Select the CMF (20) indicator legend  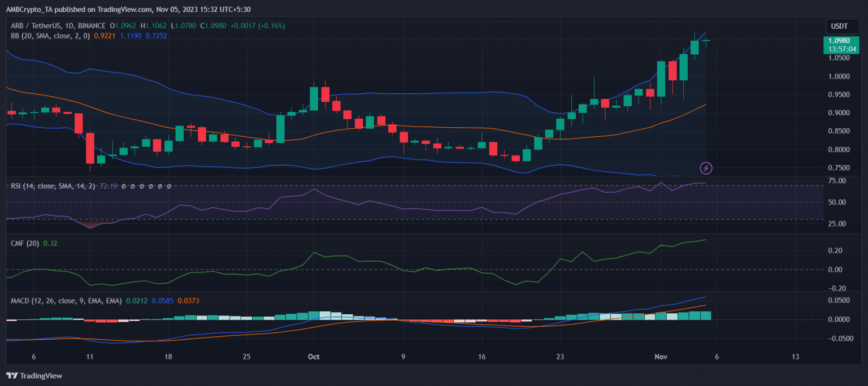(x=26, y=244)
